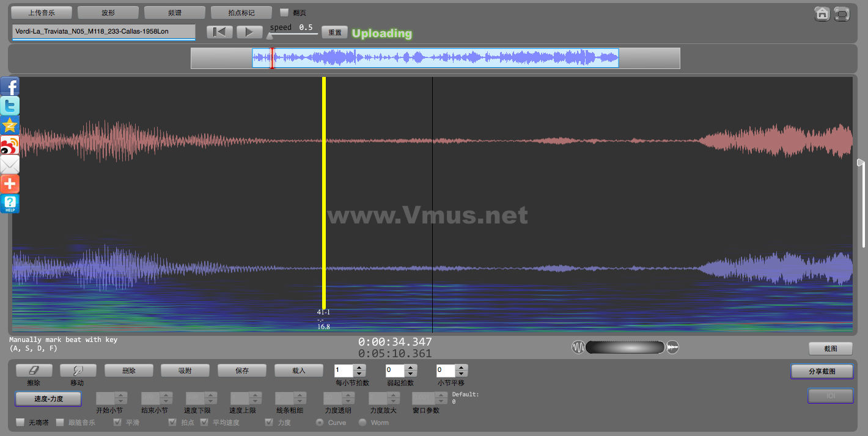
Task: Toggle the 平滑 smoothing checkbox
Action: click(117, 422)
